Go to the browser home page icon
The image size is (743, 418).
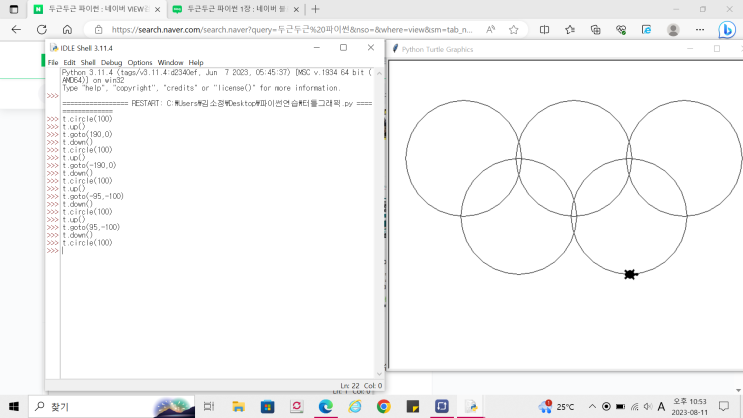67,30
